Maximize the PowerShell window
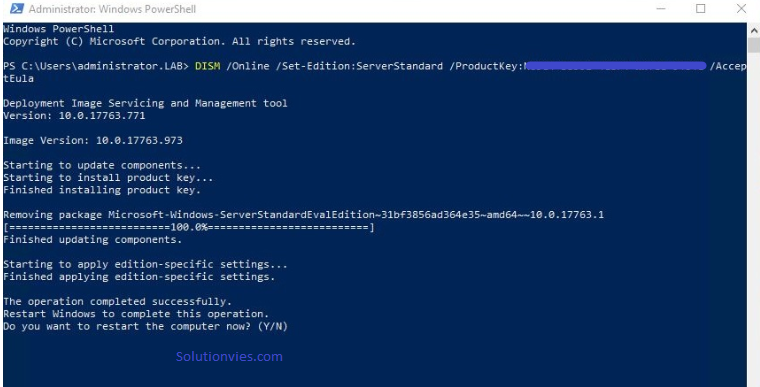760x387 pixels. (700, 9)
